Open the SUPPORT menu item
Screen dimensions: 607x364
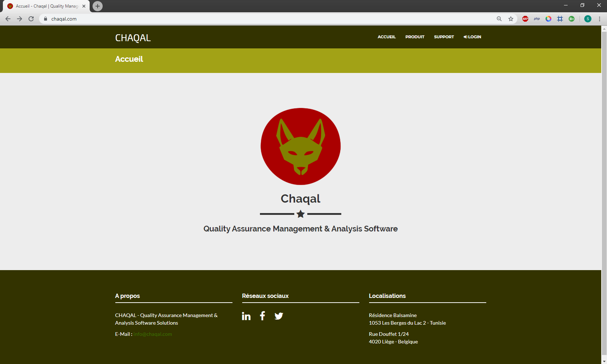click(x=444, y=37)
